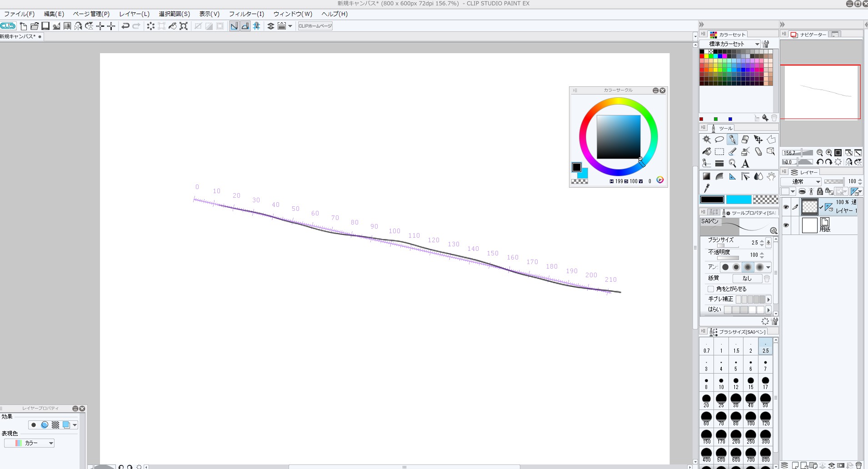The image size is (868, 469).
Task: Select the rectangular marquee tool
Action: (x=719, y=152)
